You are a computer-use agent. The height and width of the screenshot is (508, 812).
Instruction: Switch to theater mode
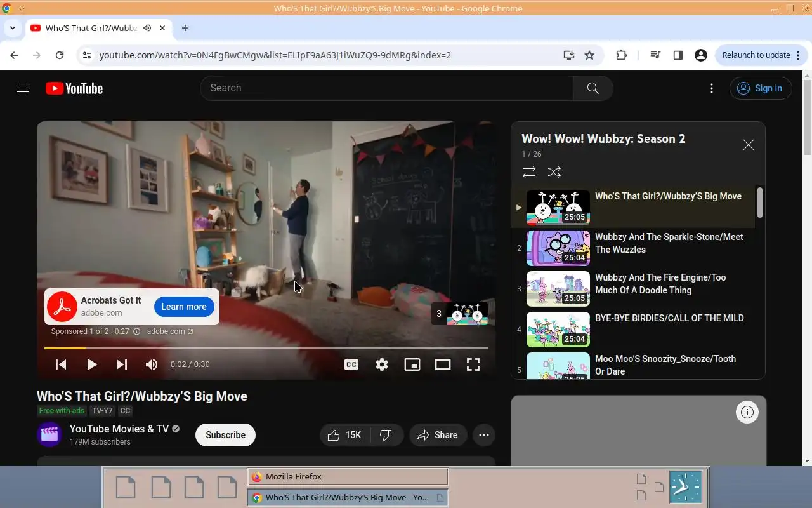tap(443, 364)
